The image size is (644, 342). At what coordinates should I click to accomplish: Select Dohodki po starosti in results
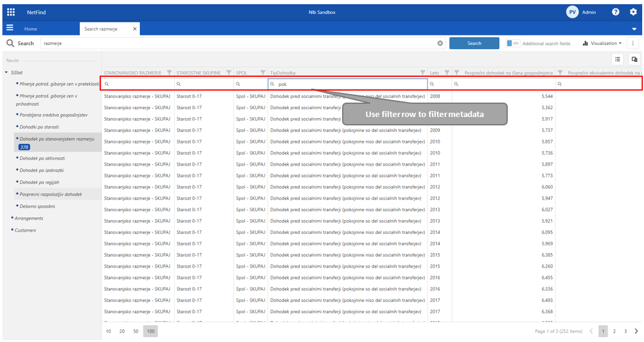[x=39, y=127]
